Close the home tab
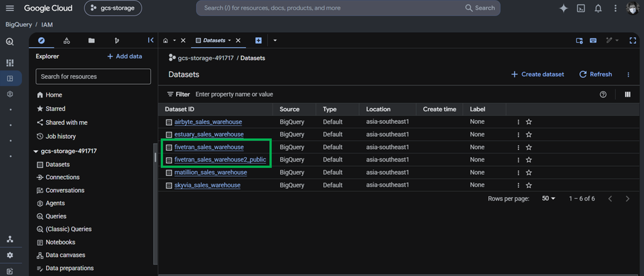The height and width of the screenshot is (276, 644). click(x=183, y=40)
